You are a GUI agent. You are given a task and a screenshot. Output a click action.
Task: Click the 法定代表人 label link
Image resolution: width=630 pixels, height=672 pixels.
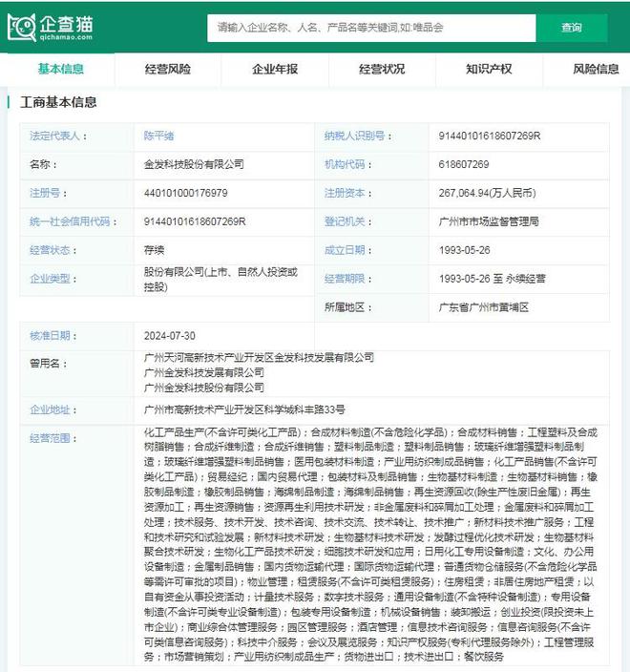pyautogui.click(x=54, y=136)
